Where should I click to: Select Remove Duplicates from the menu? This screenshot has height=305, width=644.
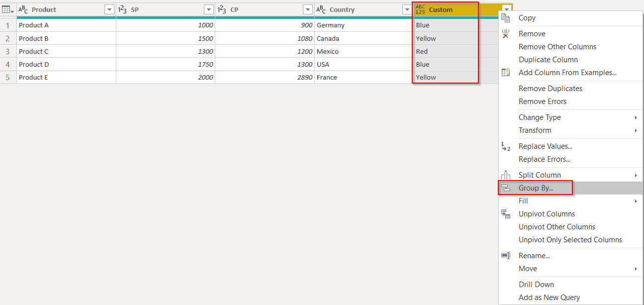pos(550,88)
